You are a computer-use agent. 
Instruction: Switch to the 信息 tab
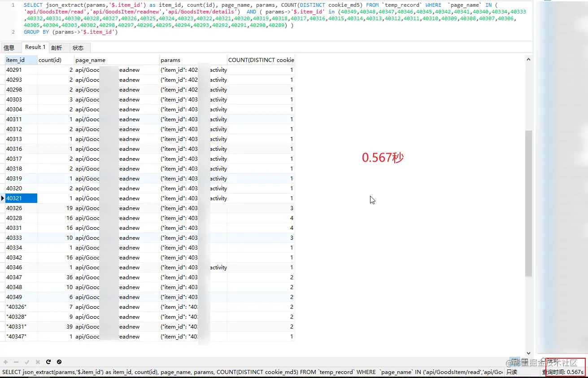pyautogui.click(x=10, y=47)
